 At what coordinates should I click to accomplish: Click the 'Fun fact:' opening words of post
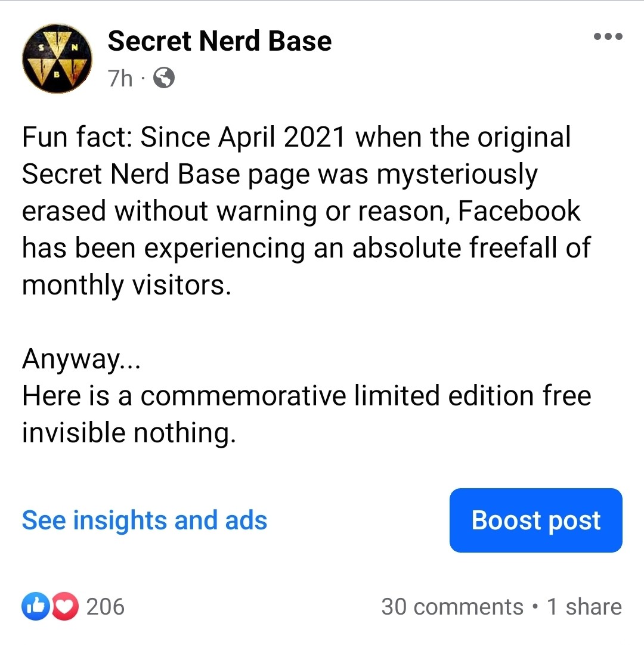tap(78, 138)
